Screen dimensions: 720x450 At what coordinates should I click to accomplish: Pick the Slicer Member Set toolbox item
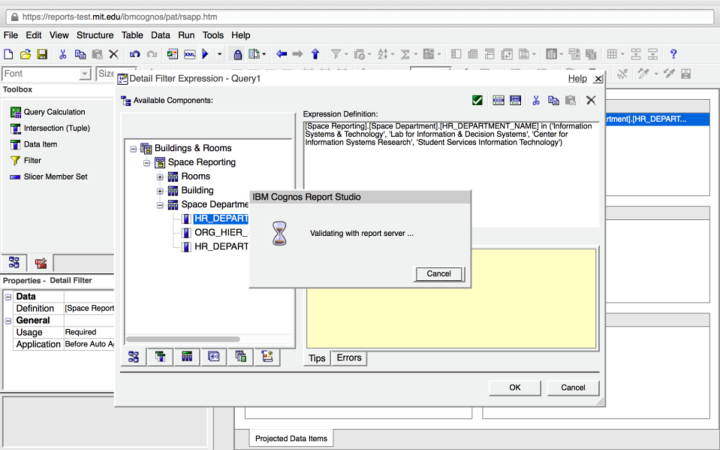[x=55, y=176]
